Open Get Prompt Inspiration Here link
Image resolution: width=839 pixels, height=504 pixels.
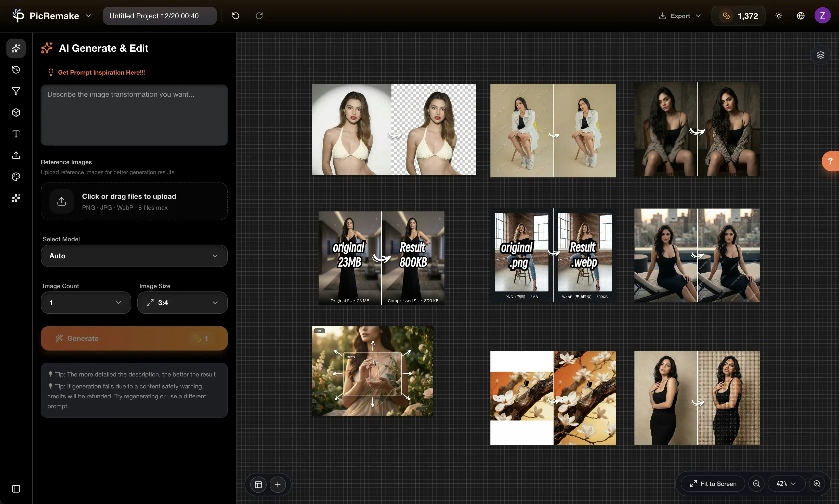click(101, 72)
